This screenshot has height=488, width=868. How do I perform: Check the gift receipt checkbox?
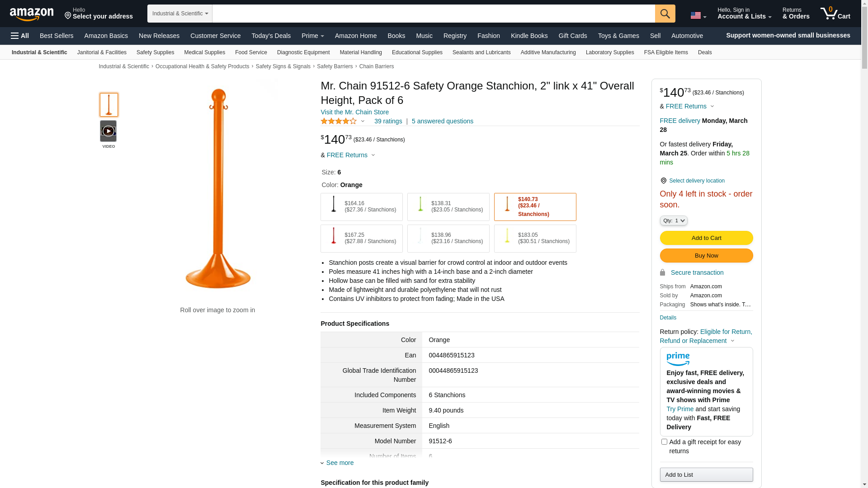point(664,442)
